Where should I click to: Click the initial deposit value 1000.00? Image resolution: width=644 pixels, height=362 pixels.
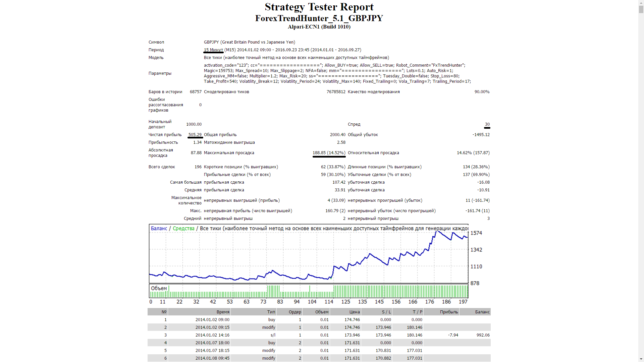point(194,124)
